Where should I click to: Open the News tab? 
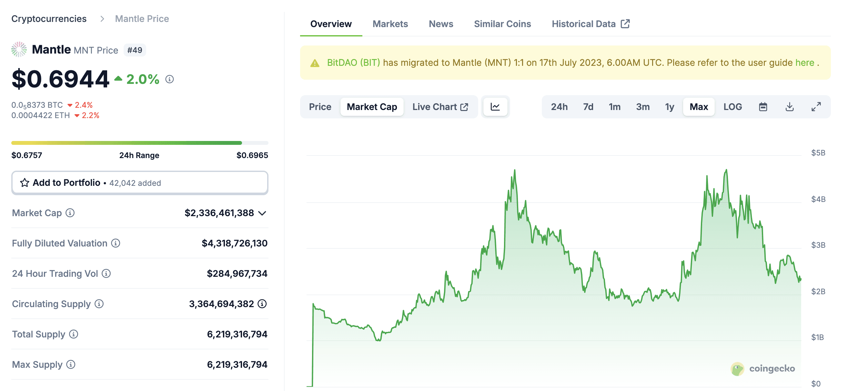(x=441, y=24)
